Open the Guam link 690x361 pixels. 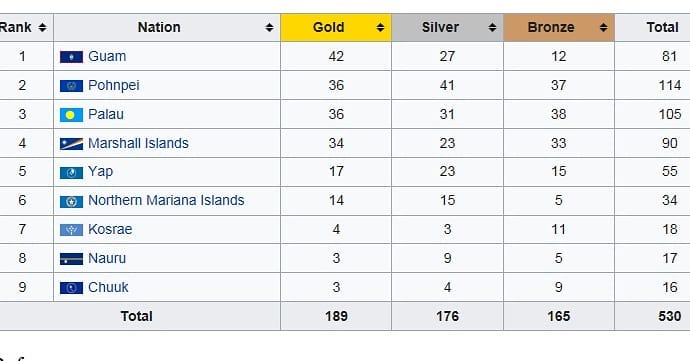pos(107,56)
